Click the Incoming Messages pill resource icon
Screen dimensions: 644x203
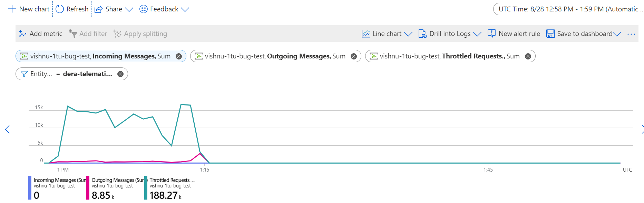pyautogui.click(x=24, y=56)
